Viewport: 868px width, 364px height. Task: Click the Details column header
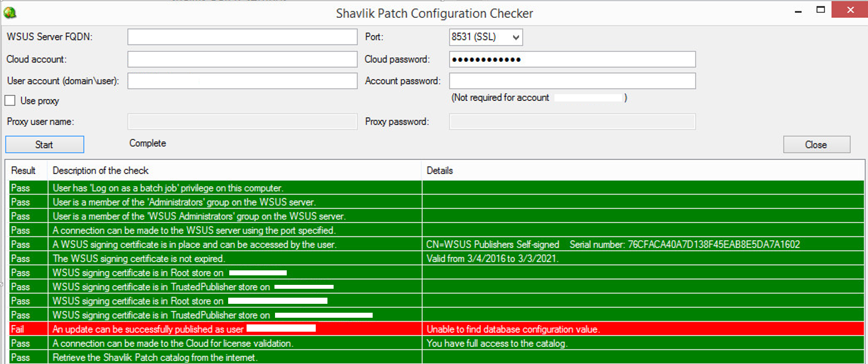(440, 171)
